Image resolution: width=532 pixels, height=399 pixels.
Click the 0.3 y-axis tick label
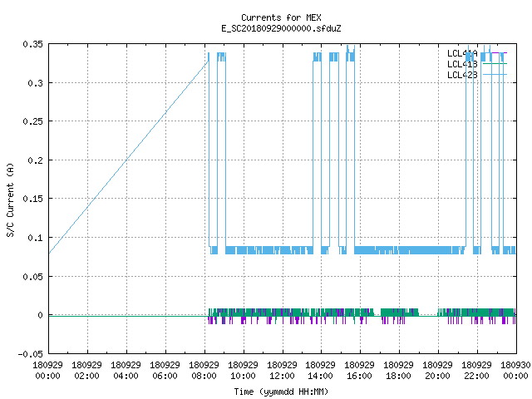pos(35,83)
